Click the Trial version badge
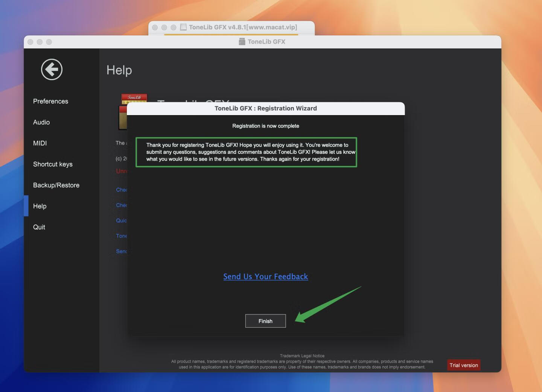This screenshot has height=392, width=542. [464, 365]
